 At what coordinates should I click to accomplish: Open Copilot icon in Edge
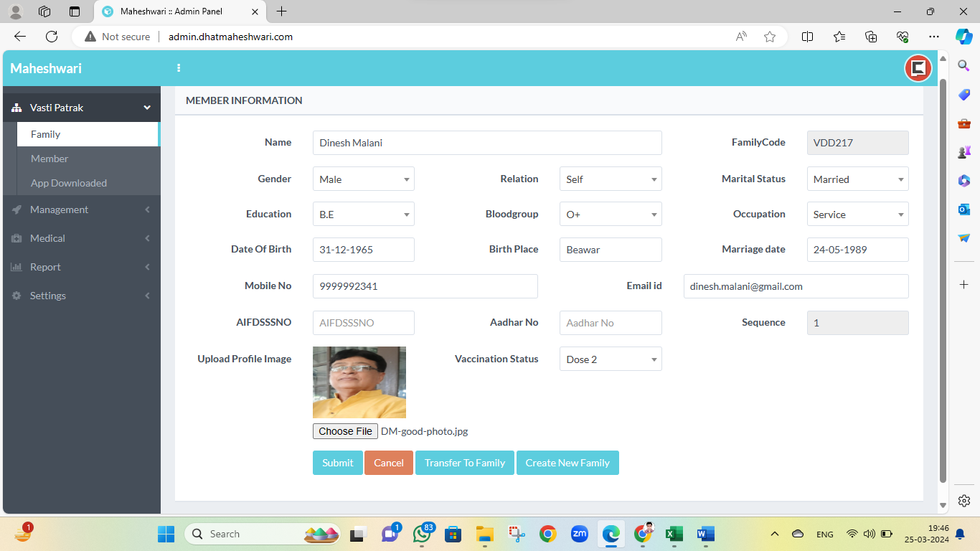pos(963,37)
